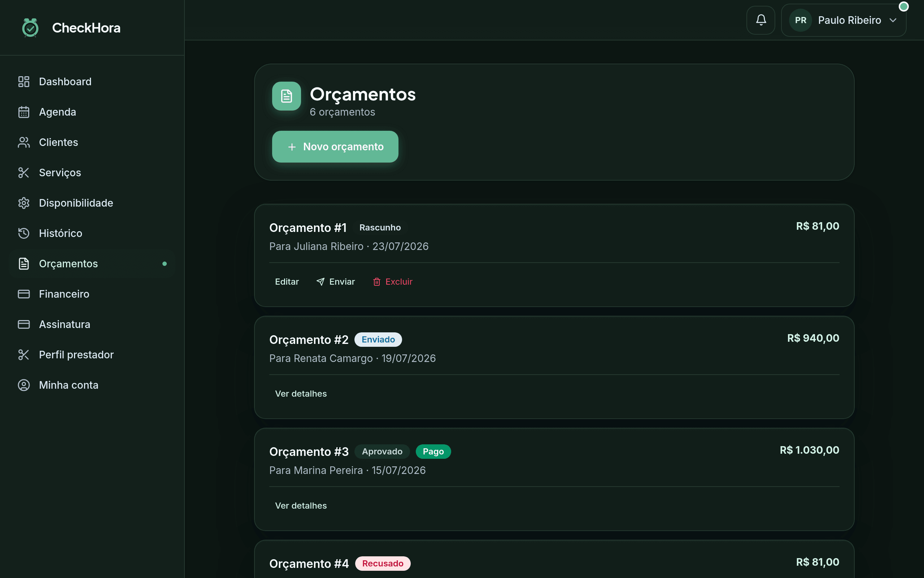Click the Orçamentos page heading
This screenshot has width=924, height=578.
[363, 94]
